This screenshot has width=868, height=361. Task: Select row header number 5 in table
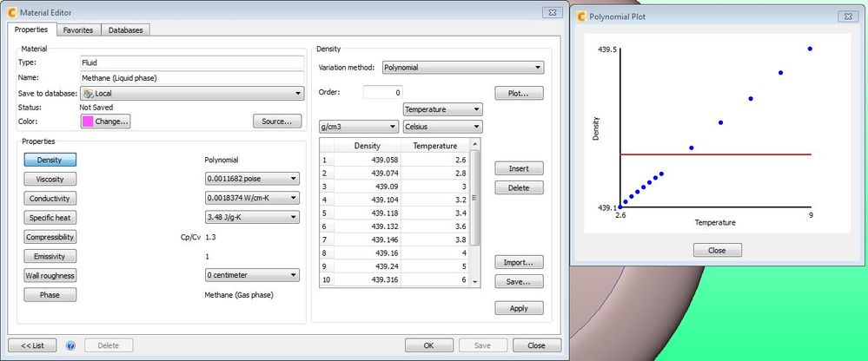[x=328, y=213]
